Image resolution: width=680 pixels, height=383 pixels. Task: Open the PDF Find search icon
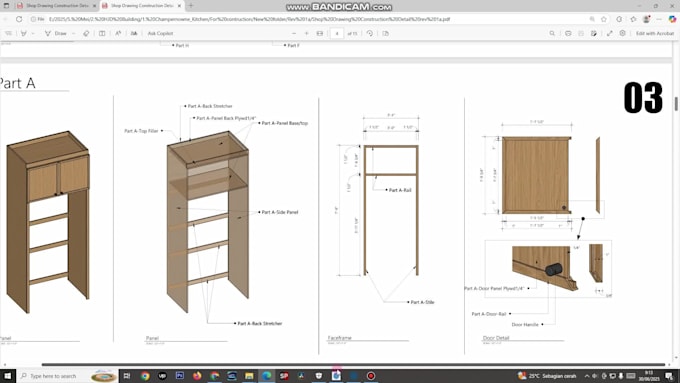(x=552, y=33)
